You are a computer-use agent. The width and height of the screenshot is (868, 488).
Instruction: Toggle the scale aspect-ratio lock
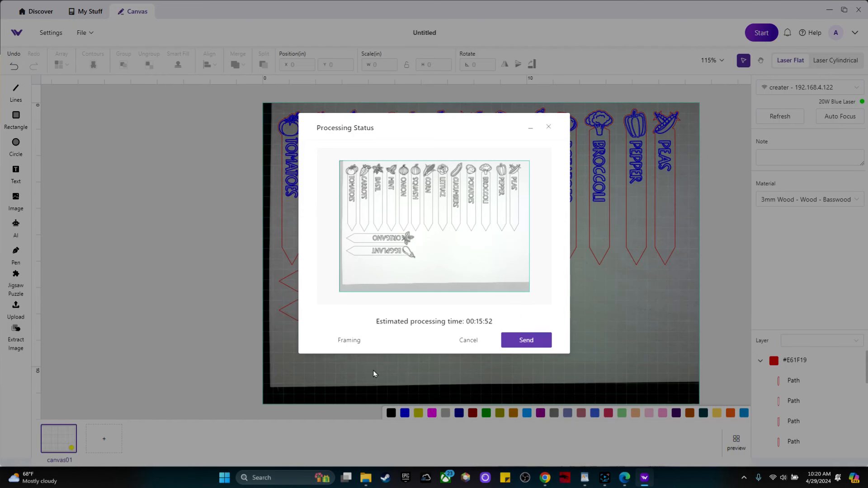click(x=406, y=65)
